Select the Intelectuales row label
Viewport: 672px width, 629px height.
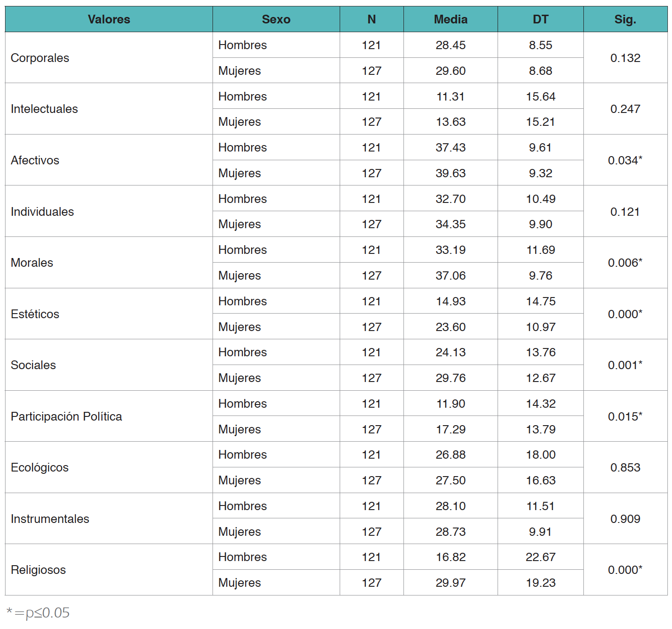tap(45, 109)
